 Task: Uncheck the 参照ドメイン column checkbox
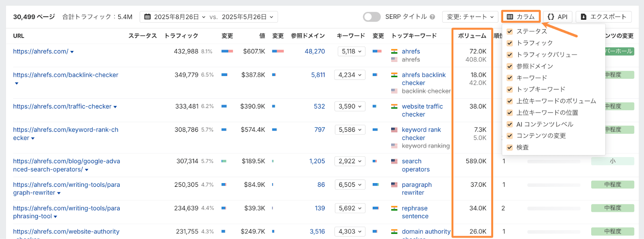510,66
